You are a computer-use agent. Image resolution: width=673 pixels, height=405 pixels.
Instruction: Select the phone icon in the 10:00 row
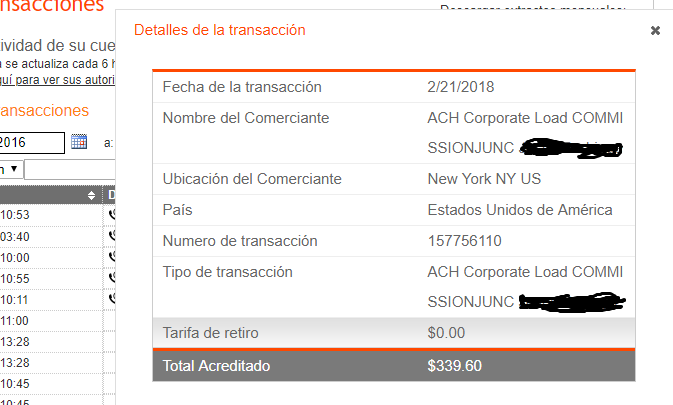[x=112, y=257]
